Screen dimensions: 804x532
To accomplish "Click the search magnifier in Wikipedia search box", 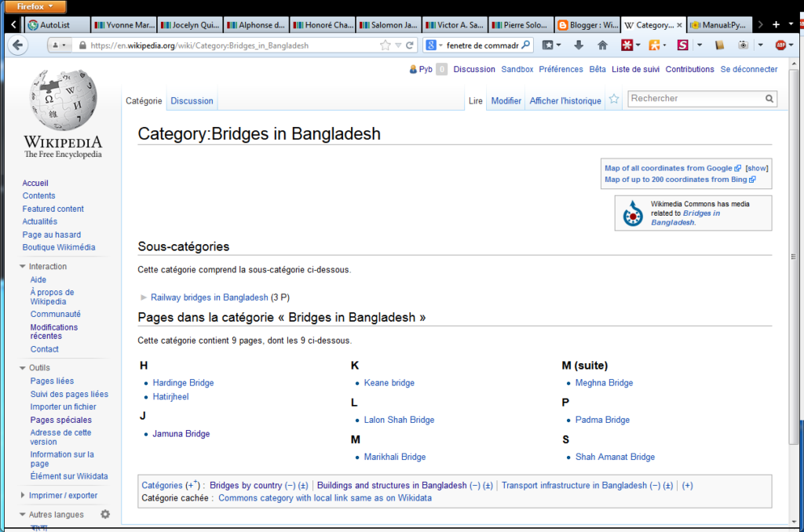I will pos(769,99).
